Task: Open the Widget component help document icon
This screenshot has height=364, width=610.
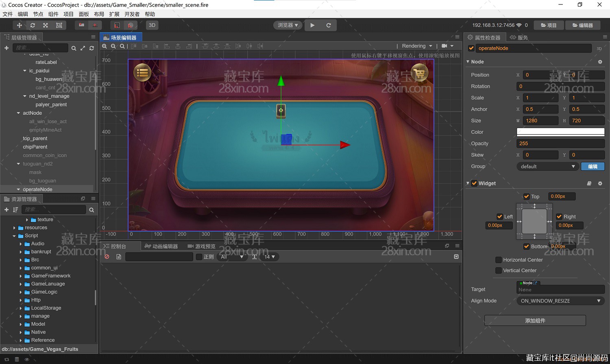Action: [x=589, y=183]
